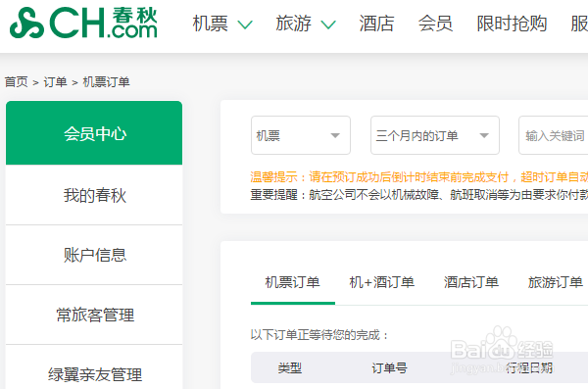Click the 机票订单 breadcrumb text
Image resolution: width=588 pixels, height=389 pixels.
[x=106, y=81]
